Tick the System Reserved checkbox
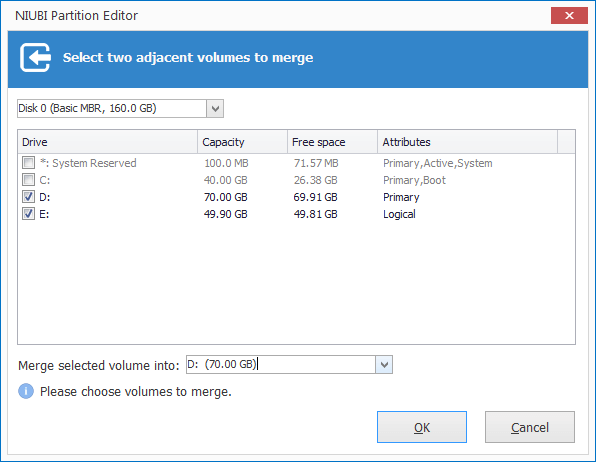 29,163
